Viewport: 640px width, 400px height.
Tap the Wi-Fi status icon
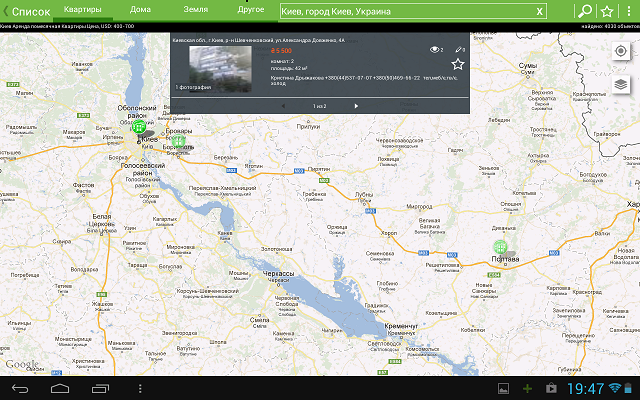pyautogui.click(x=615, y=388)
